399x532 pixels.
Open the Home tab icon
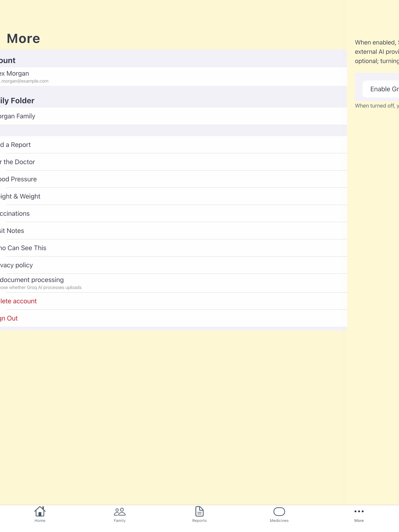[x=40, y=512]
